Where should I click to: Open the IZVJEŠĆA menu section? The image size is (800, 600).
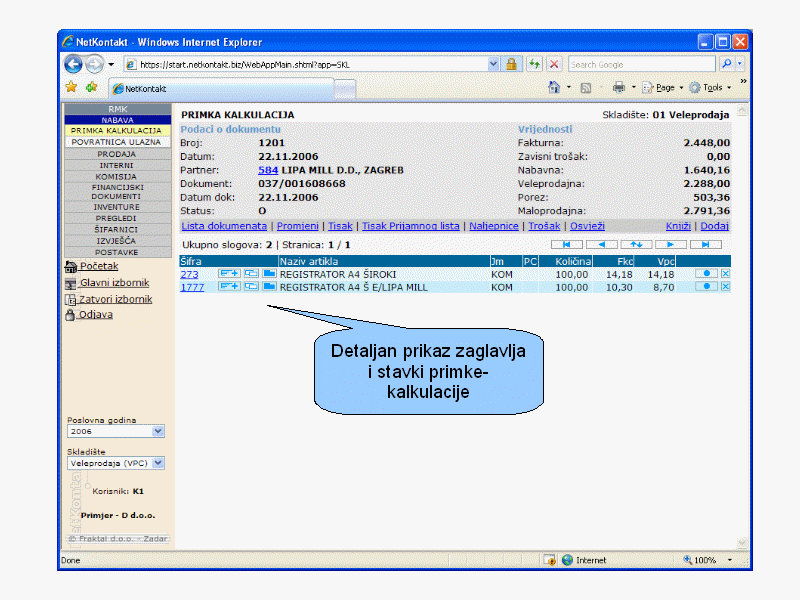tap(117, 241)
